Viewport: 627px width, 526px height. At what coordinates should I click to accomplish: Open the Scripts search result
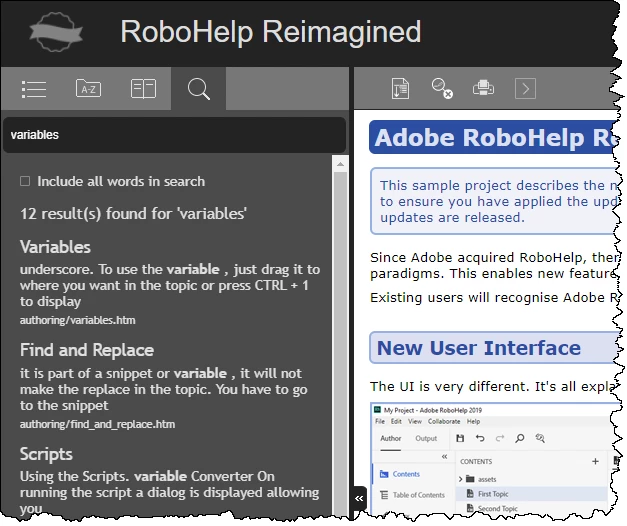click(46, 454)
